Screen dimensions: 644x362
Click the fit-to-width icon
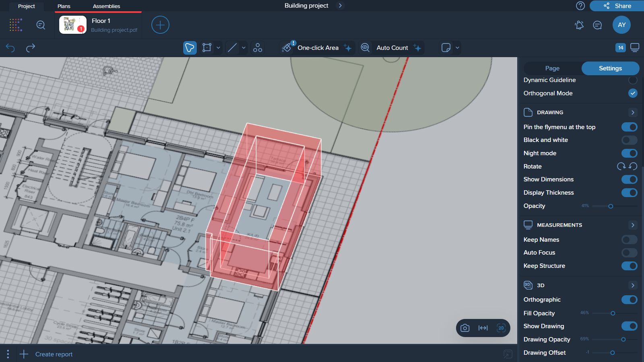(483, 328)
